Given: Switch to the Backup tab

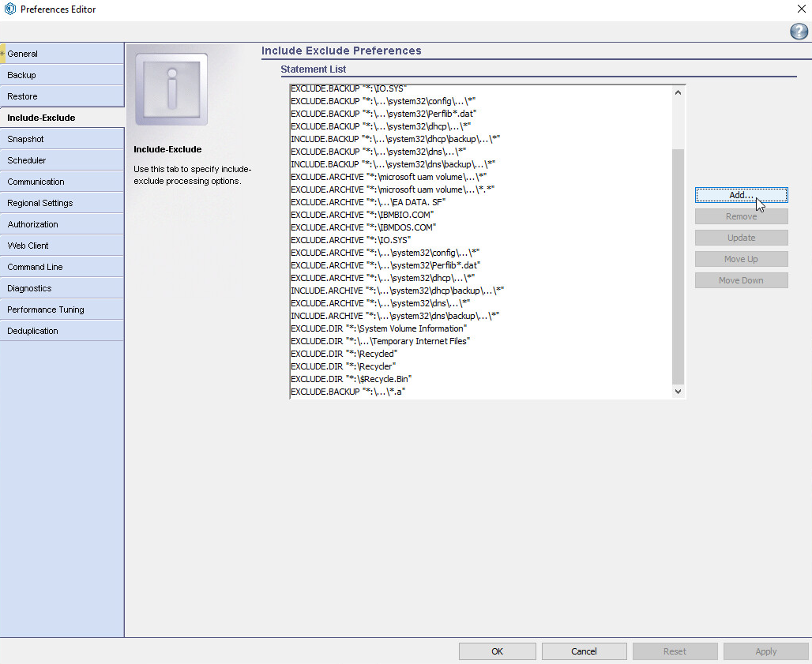Looking at the screenshot, I should 62,75.
